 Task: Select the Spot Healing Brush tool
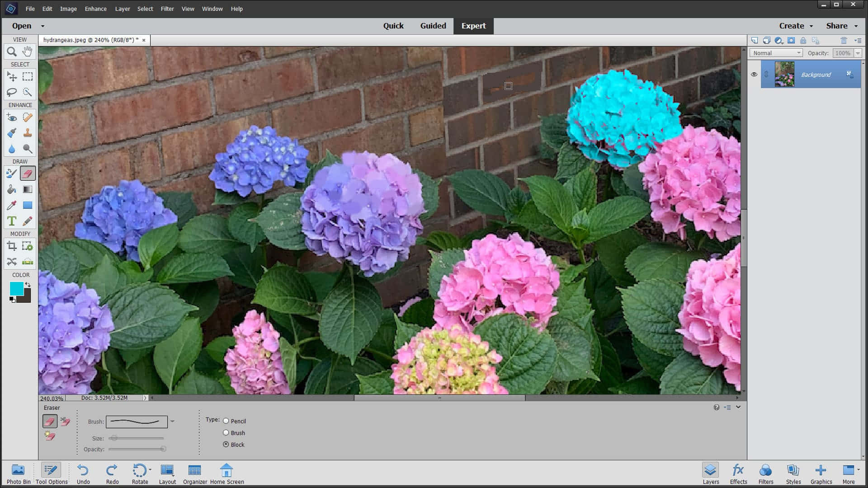[x=28, y=117]
